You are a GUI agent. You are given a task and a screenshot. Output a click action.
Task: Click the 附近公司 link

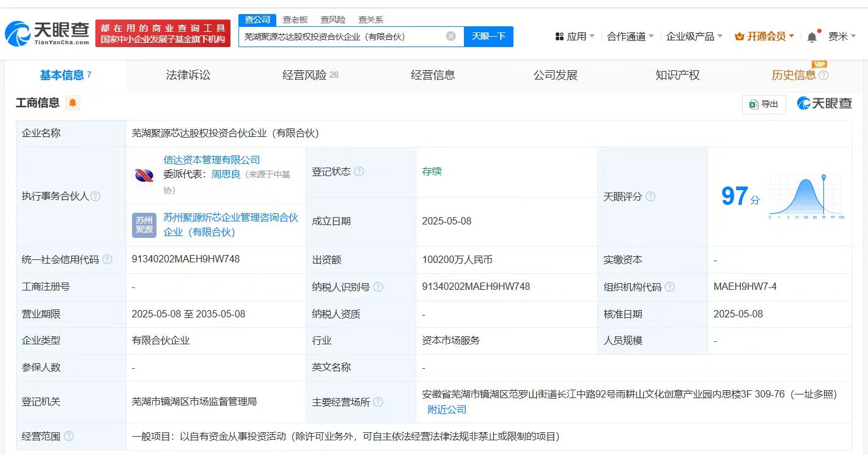click(447, 409)
